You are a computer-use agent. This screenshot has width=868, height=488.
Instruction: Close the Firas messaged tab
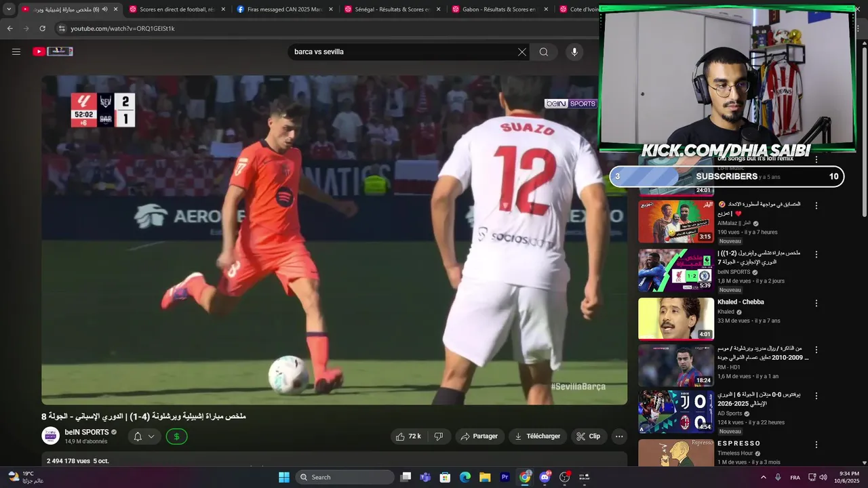331,9
